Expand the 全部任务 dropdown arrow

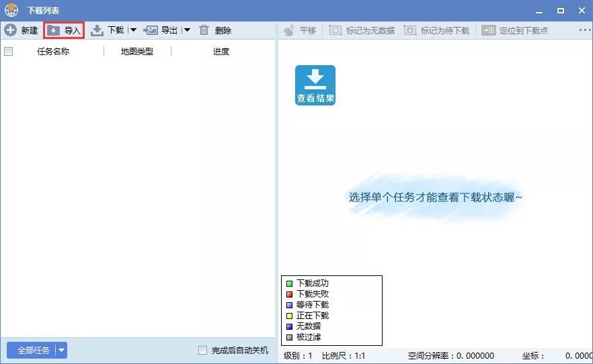pyautogui.click(x=61, y=351)
